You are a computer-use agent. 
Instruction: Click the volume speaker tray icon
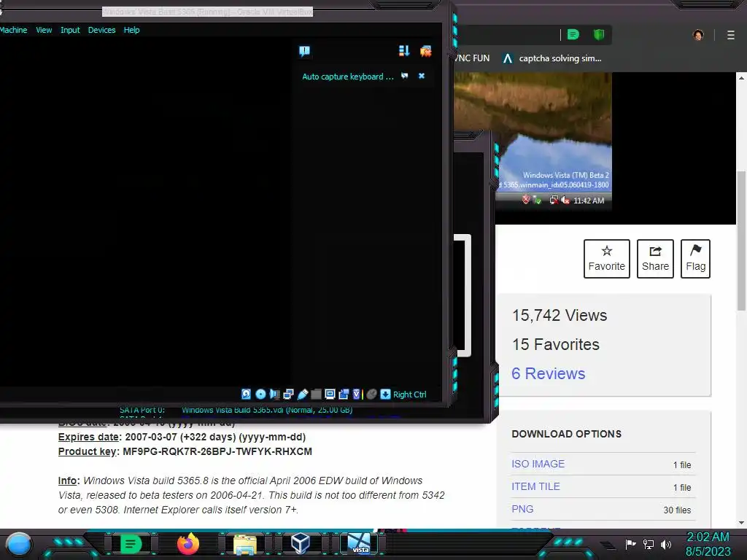tap(665, 544)
